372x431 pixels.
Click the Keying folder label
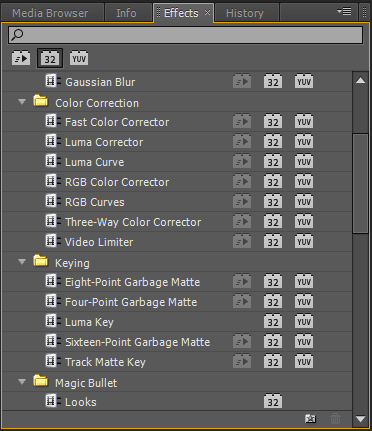(72, 263)
